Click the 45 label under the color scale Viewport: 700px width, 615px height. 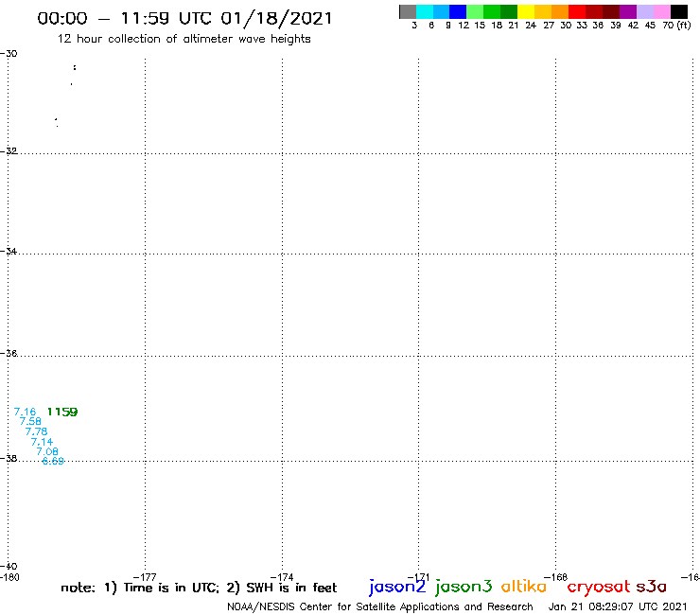pyautogui.click(x=650, y=26)
